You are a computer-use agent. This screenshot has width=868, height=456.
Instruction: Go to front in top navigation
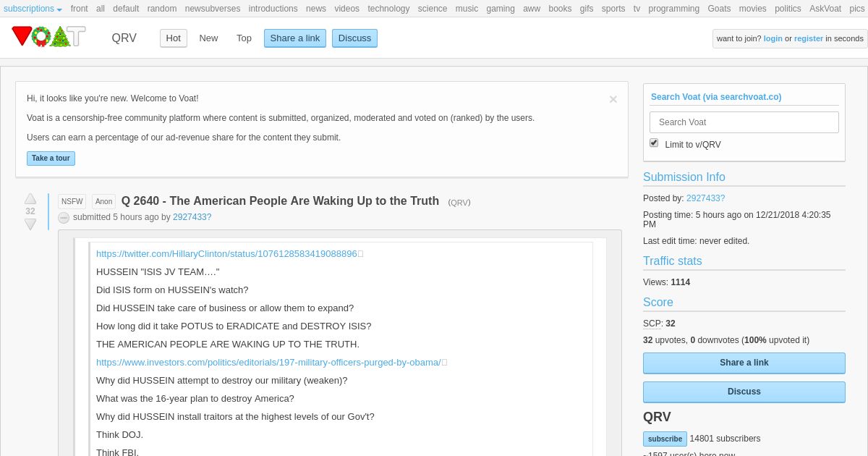click(80, 9)
